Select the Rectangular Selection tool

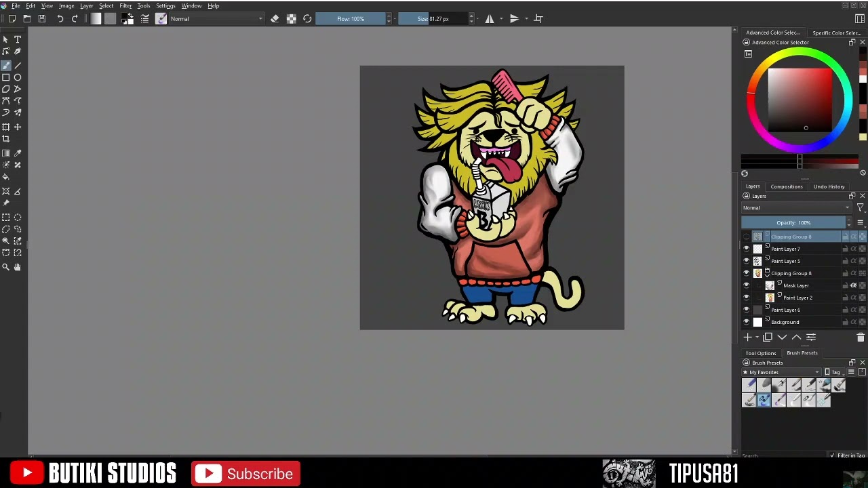(6, 217)
